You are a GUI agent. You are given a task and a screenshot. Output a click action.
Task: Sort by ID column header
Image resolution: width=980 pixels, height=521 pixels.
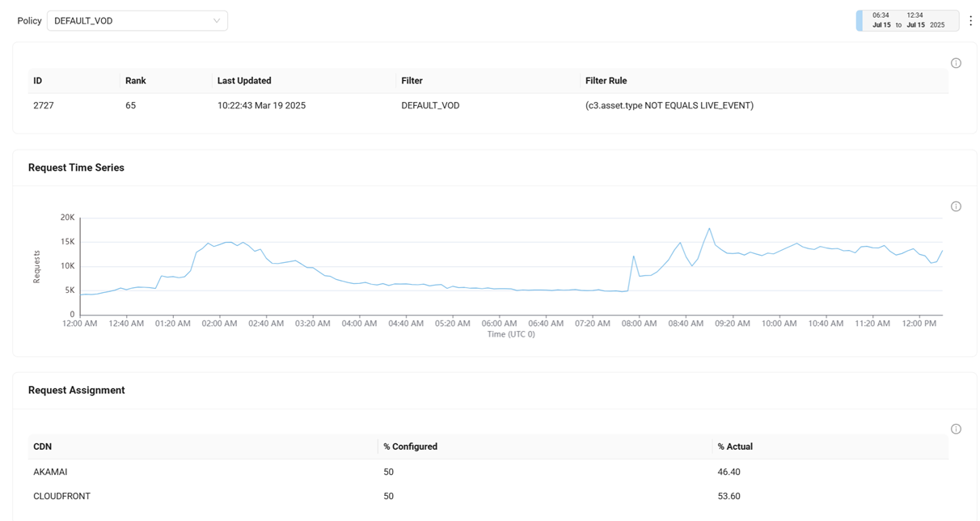pos(38,81)
